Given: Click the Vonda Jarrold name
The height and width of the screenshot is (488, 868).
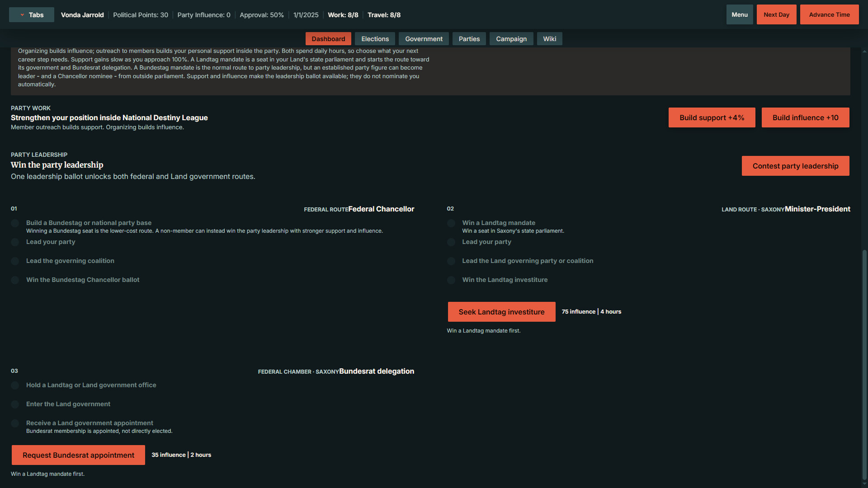Looking at the screenshot, I should [x=82, y=15].
